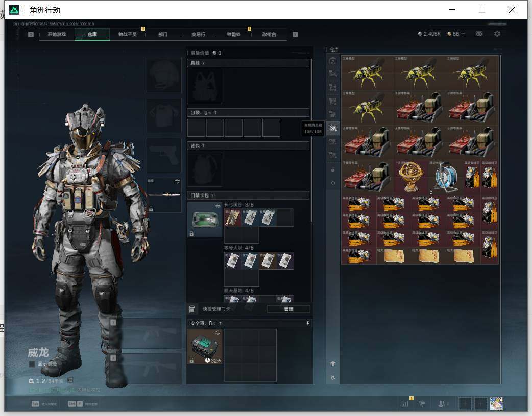Toggle the swap arrows on 安全箱 container
This screenshot has width=532, height=416.
click(217, 332)
